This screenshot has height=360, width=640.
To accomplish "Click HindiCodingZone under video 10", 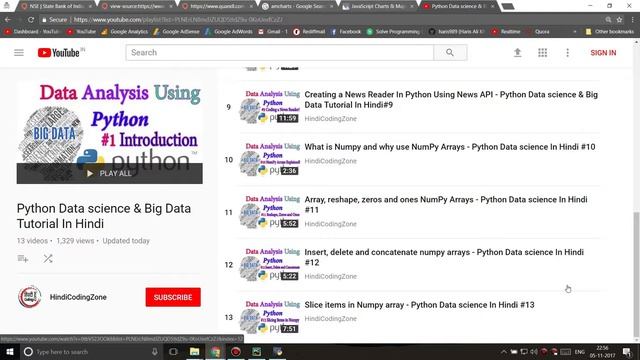I will [x=331, y=161].
